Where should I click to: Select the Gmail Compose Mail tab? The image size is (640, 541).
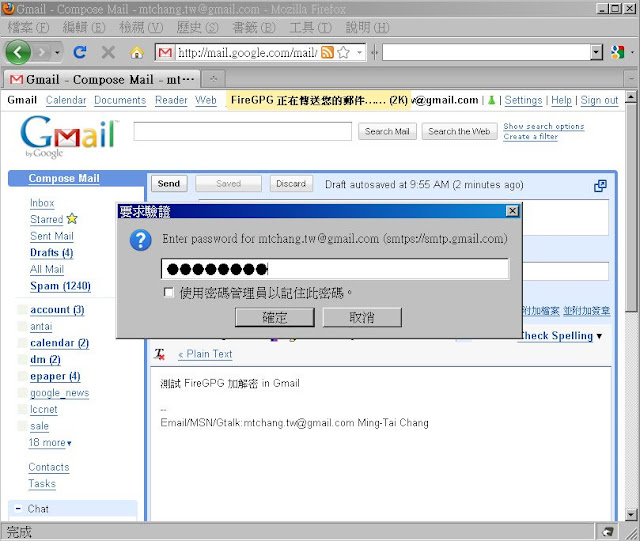coord(102,79)
